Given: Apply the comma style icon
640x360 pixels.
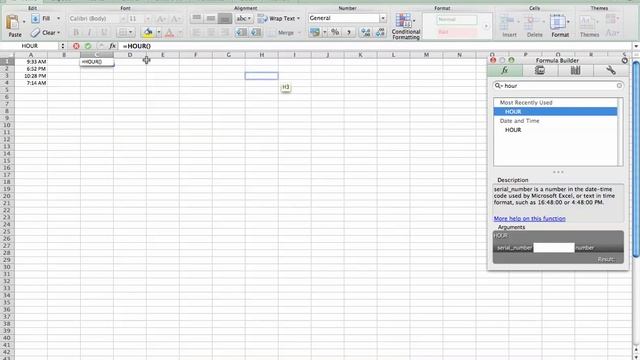Looking at the screenshot, I should (x=349, y=32).
